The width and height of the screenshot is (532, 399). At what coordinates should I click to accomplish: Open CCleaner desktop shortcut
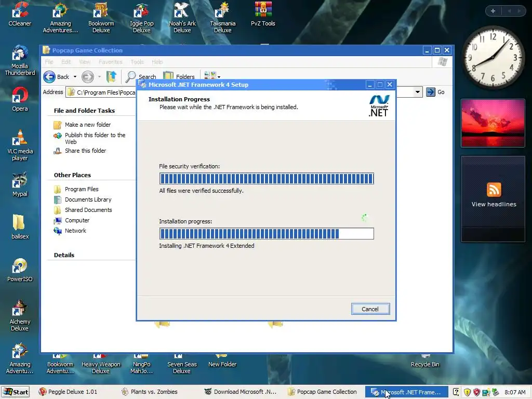pyautogui.click(x=20, y=14)
